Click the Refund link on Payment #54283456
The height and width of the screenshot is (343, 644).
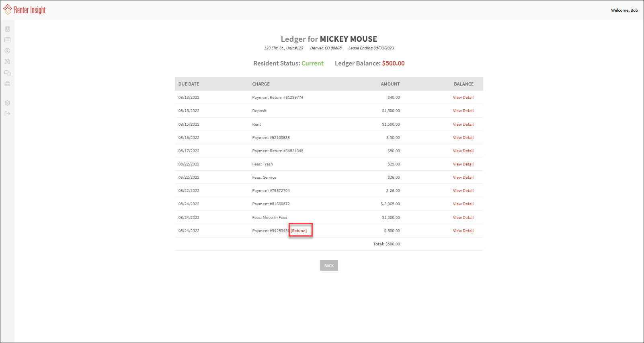pos(299,231)
